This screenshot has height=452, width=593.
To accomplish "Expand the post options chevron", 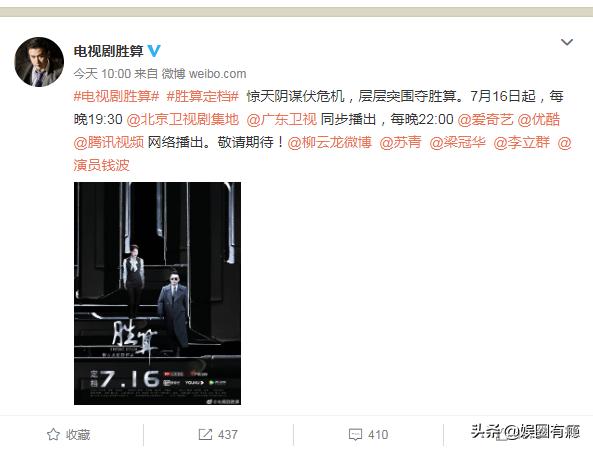I will click(x=567, y=42).
